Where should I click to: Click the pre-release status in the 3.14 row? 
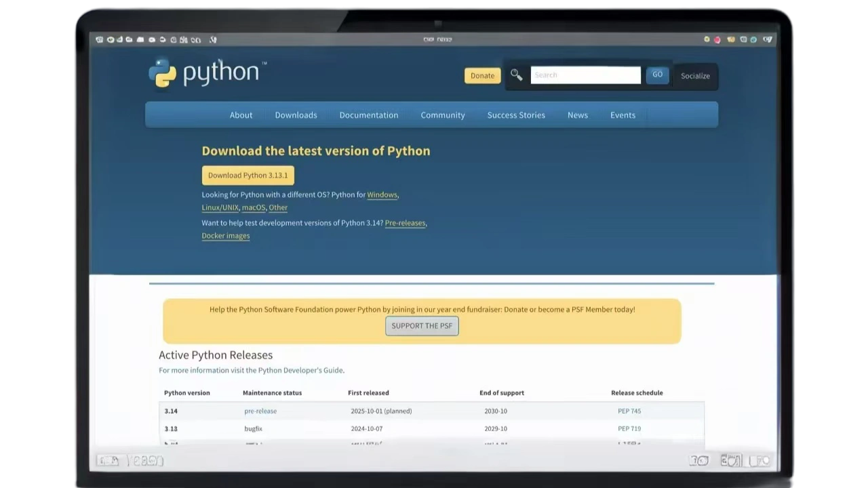coord(260,411)
